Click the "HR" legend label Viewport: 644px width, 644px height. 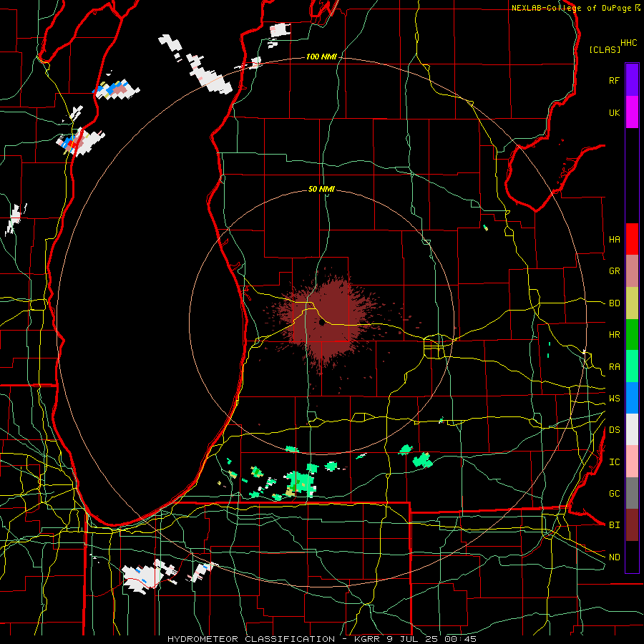click(x=614, y=335)
